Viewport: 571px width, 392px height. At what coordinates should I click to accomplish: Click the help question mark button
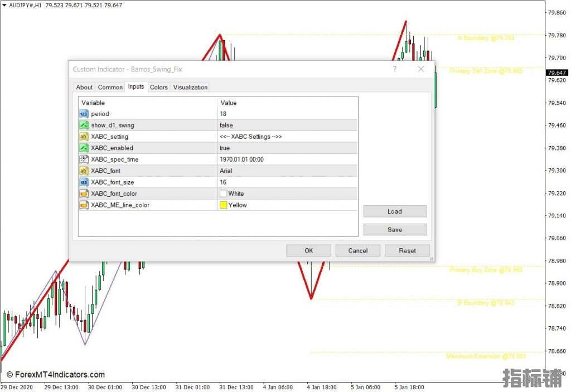pyautogui.click(x=395, y=69)
